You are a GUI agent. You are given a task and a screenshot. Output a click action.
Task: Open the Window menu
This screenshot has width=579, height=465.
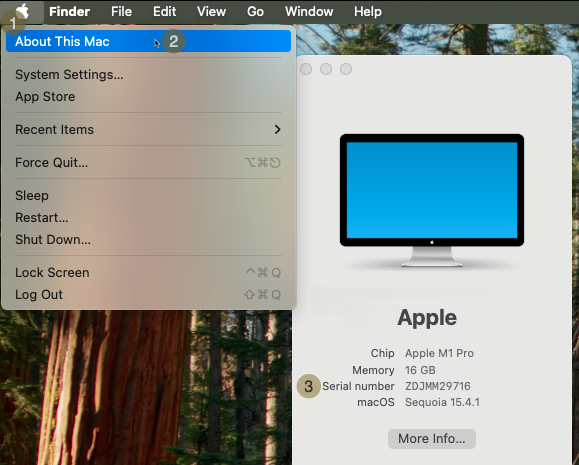(309, 11)
